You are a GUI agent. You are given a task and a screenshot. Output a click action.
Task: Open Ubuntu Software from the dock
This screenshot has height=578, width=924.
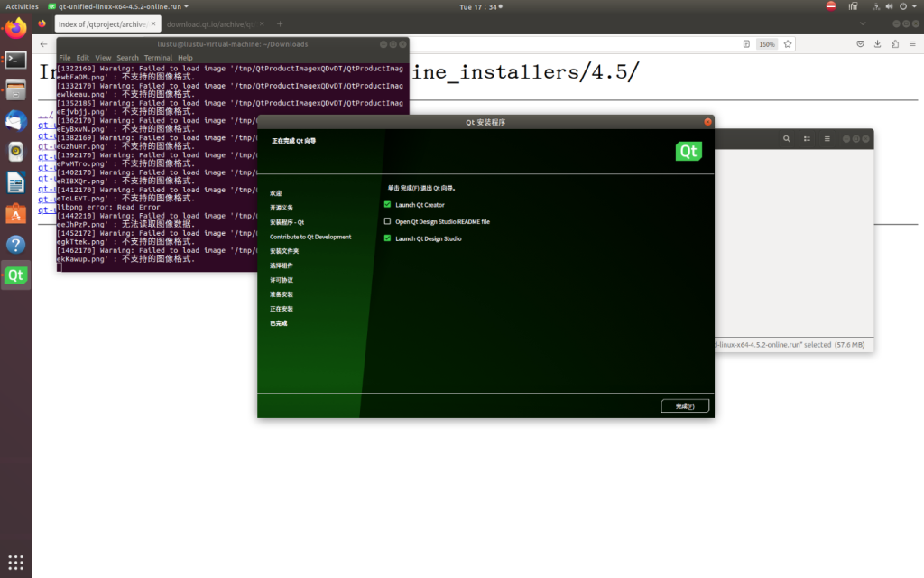click(15, 213)
